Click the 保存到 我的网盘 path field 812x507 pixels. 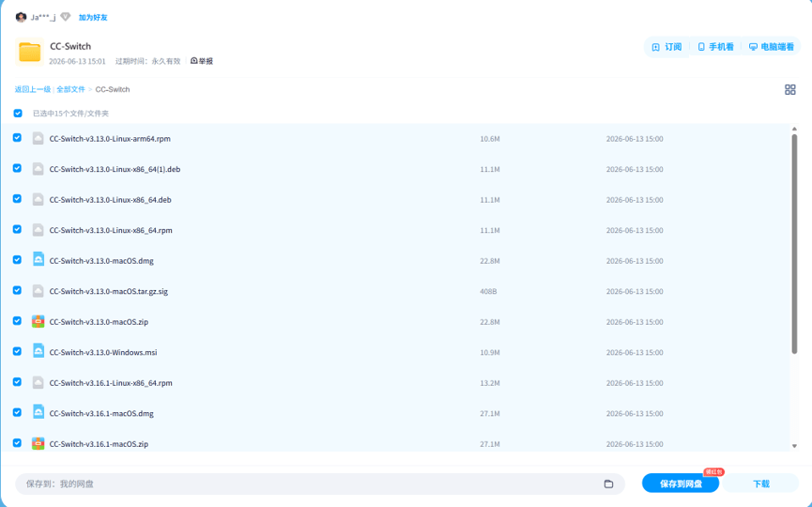320,484
